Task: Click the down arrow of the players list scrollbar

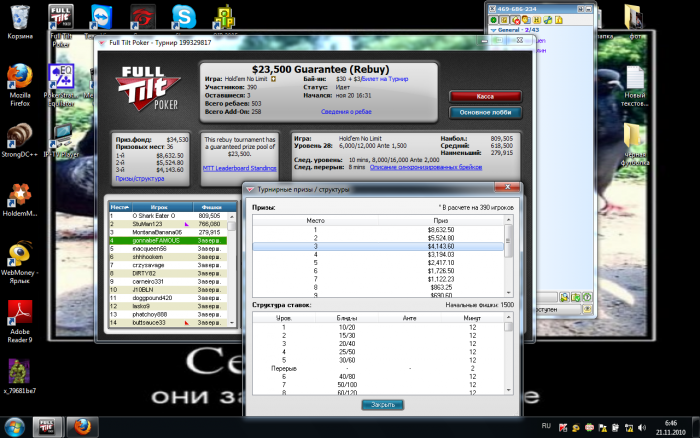Action: 231,322
